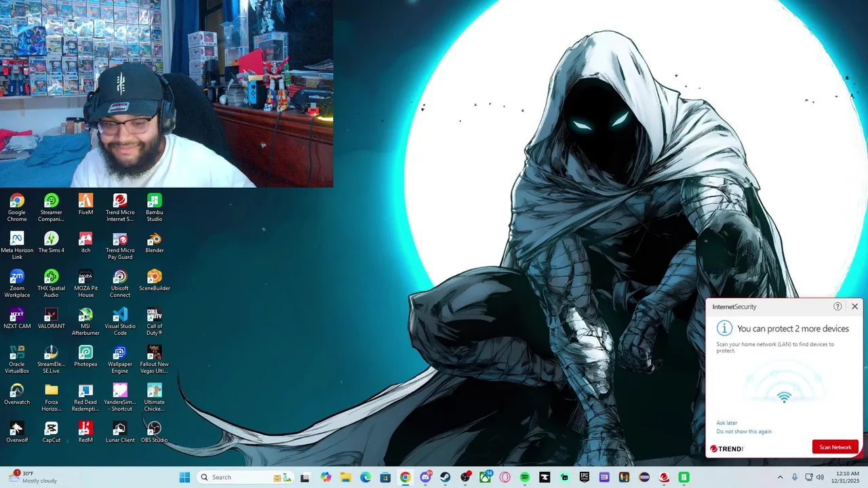This screenshot has width=868, height=488.
Task: Launch Overwatch from the desktop
Action: click(x=17, y=394)
